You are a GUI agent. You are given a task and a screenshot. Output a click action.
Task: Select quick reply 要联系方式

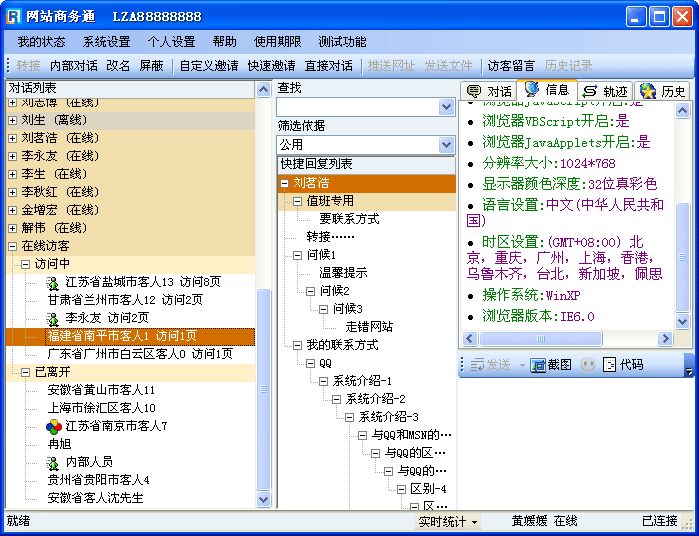349,219
